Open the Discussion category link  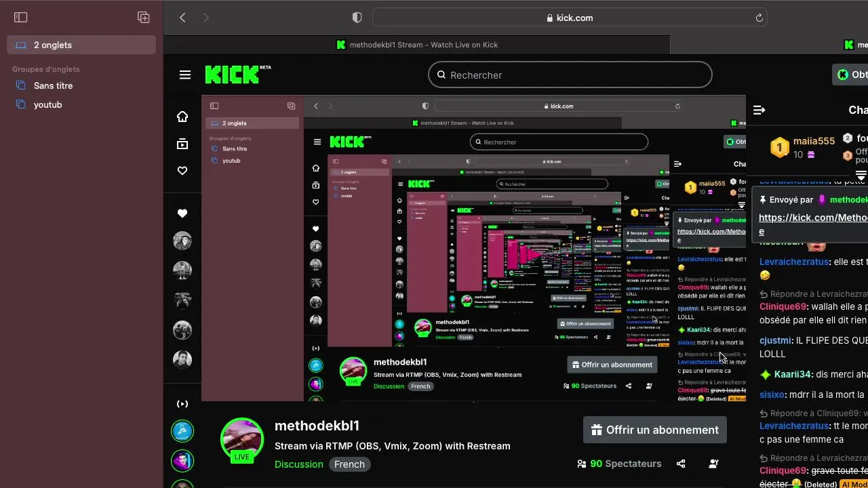pyautogui.click(x=299, y=464)
